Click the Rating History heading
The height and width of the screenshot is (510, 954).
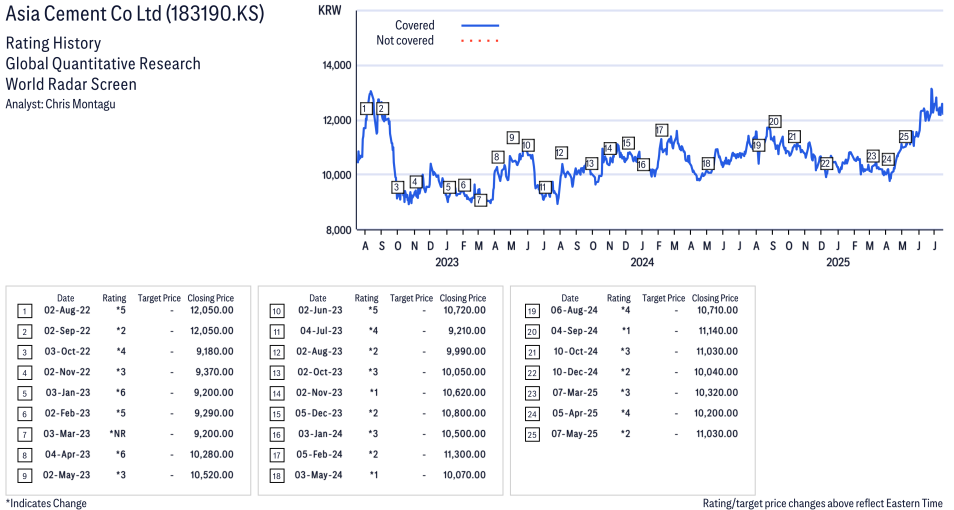point(54,43)
